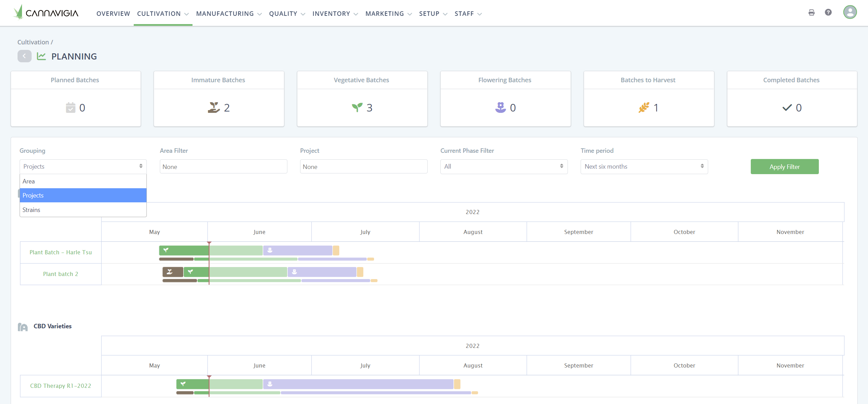Image resolution: width=868 pixels, height=404 pixels.
Task: Open the help question mark icon
Action: (x=828, y=13)
